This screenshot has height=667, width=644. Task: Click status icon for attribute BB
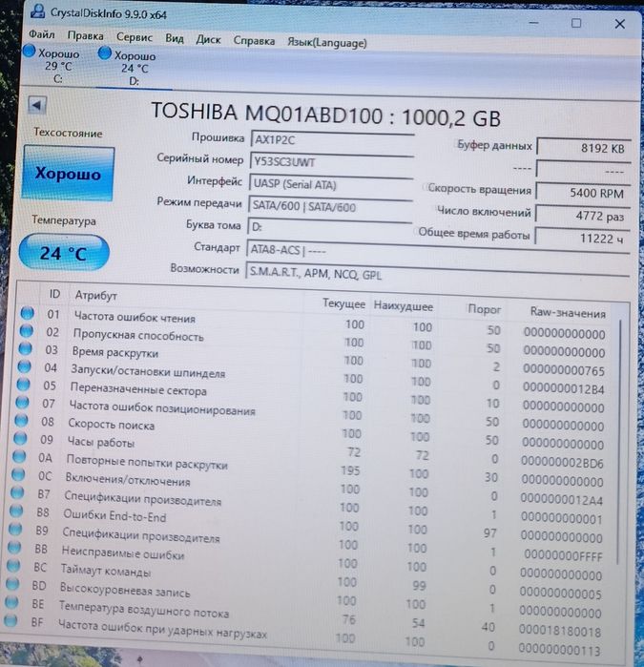coord(14,548)
